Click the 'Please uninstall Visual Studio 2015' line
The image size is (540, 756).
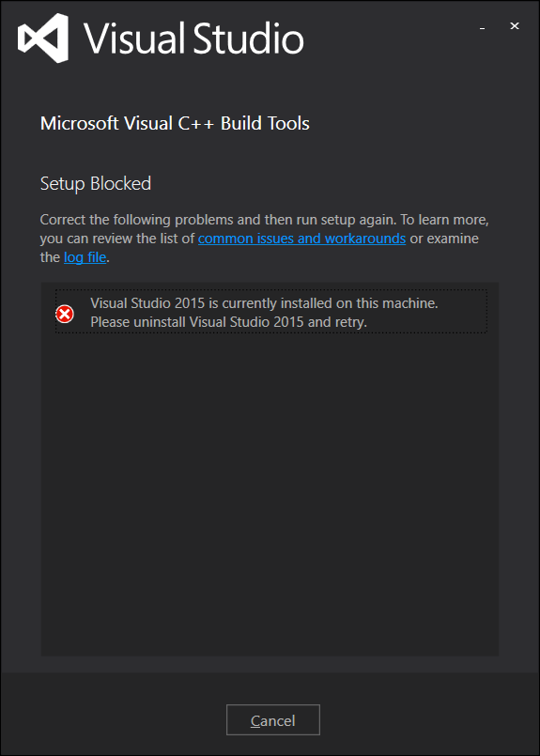click(x=228, y=322)
